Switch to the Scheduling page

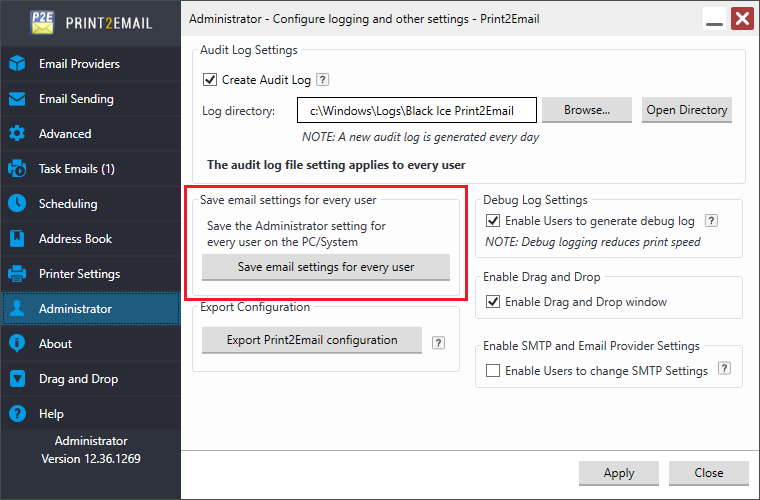tap(91, 203)
